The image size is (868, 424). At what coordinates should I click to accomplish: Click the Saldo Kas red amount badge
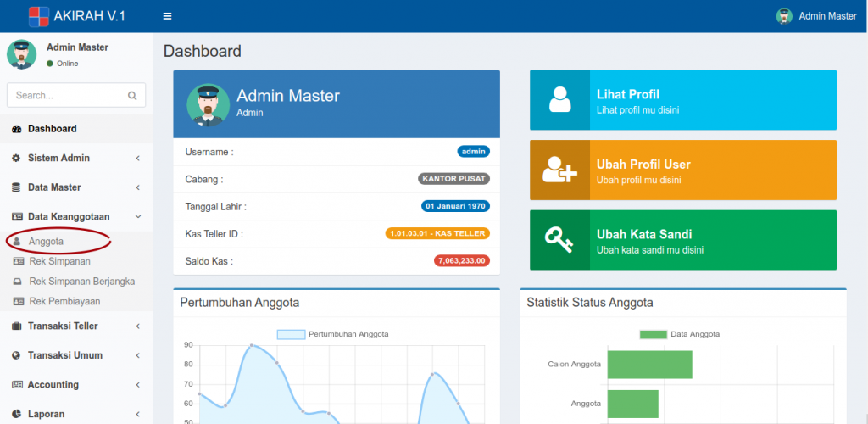(461, 261)
